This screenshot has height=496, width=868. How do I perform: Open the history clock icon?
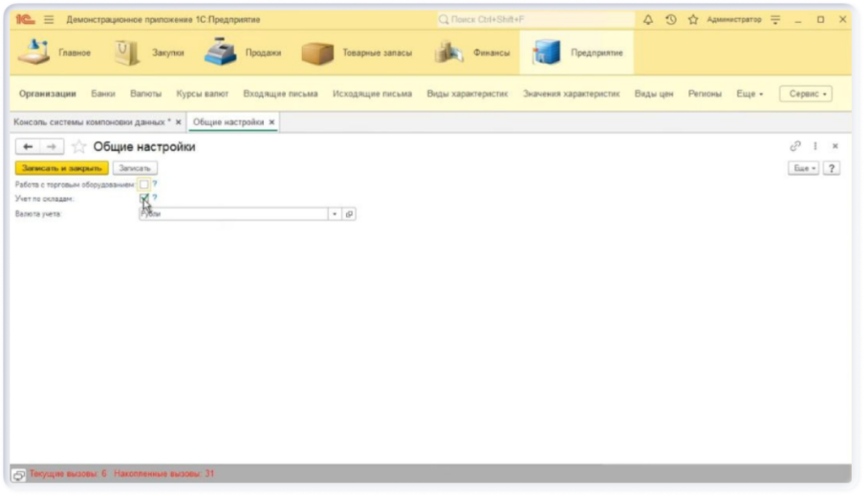670,20
